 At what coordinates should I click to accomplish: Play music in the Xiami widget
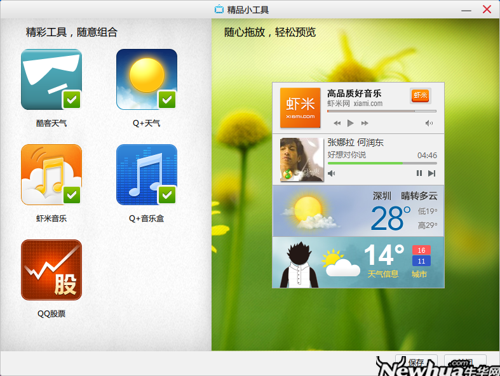point(350,123)
